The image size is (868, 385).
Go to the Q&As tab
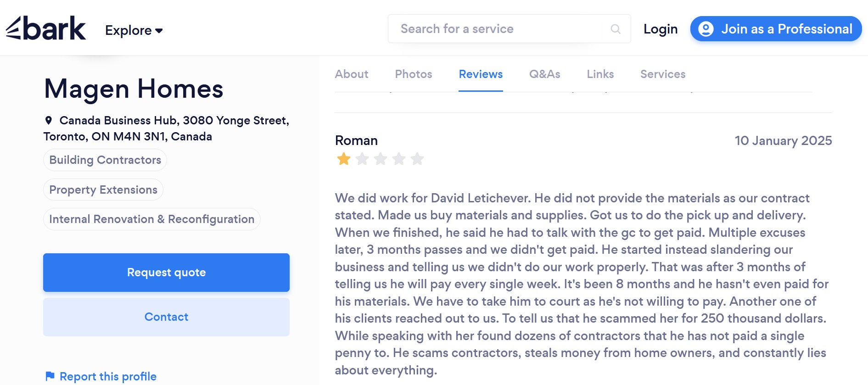point(544,74)
